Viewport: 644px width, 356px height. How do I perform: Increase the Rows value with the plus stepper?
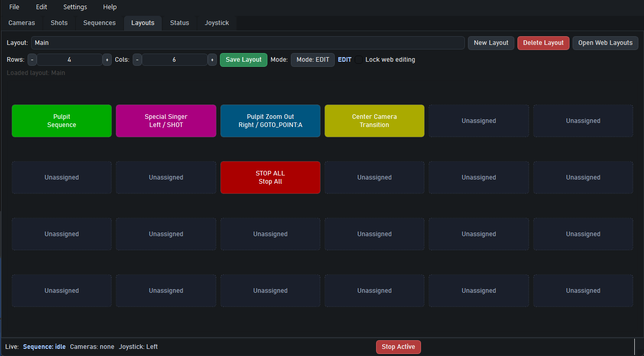(x=107, y=60)
